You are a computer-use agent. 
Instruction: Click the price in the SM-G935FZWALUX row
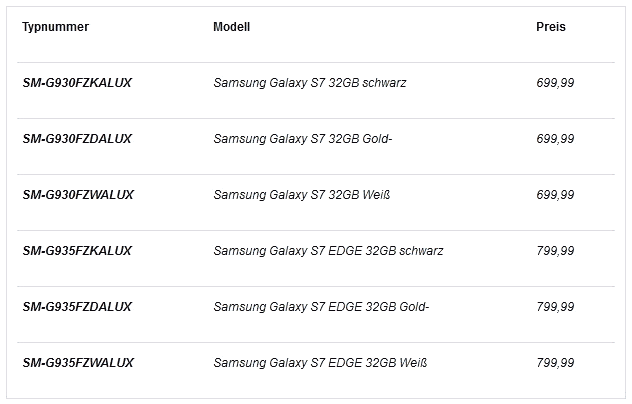click(555, 363)
